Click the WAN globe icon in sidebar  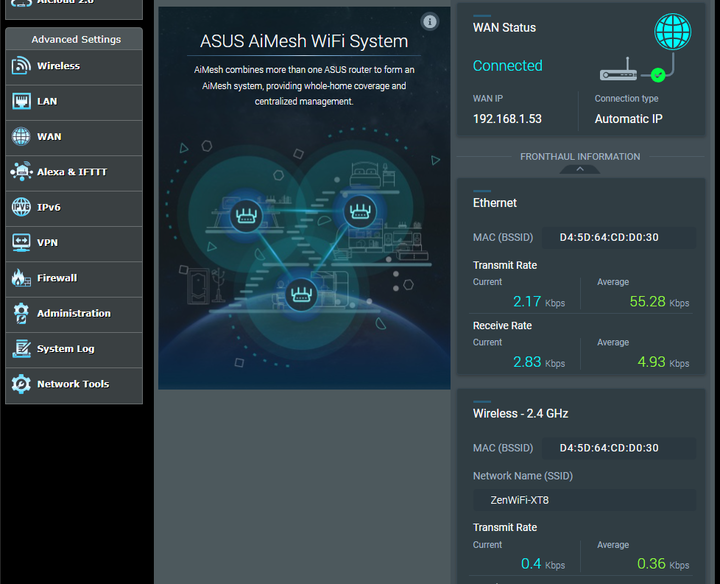click(x=21, y=136)
